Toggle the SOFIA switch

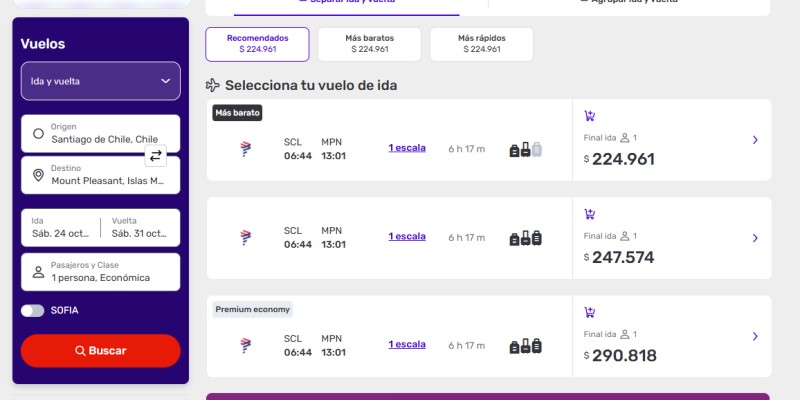click(33, 311)
